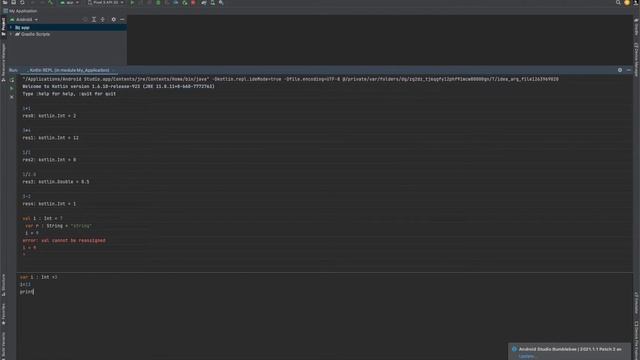Screen dimensions: 640x360
Task: Click the My Application breadcrumb
Action: coord(22,11)
